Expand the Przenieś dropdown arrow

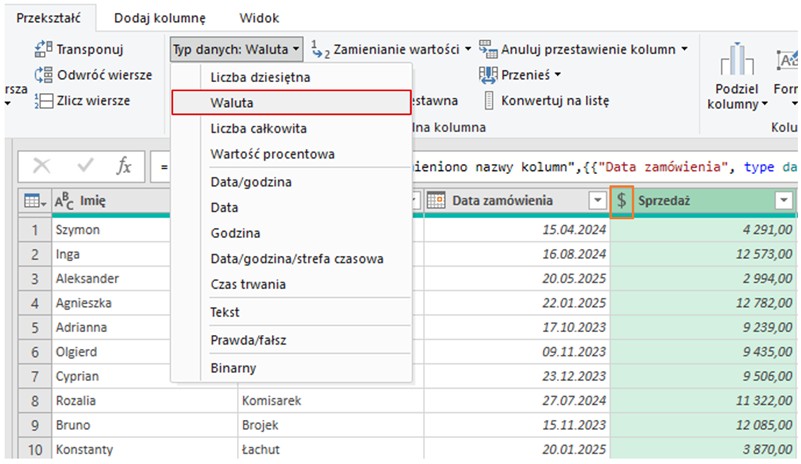coord(558,75)
